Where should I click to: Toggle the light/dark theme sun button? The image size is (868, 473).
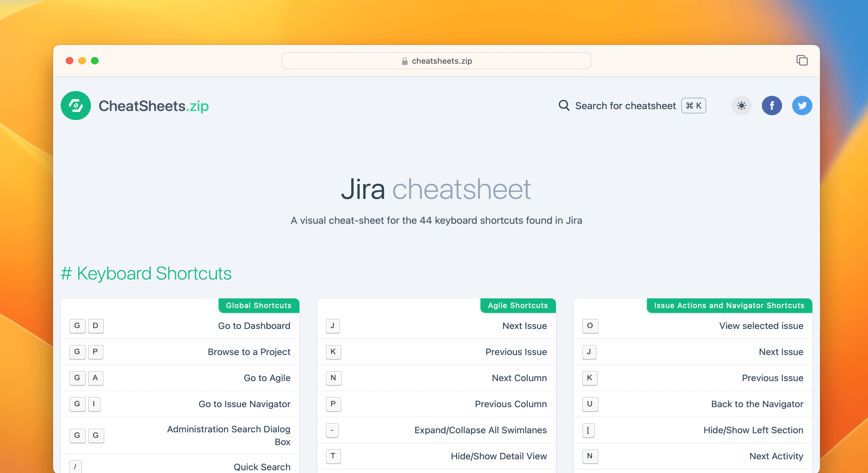pos(741,106)
